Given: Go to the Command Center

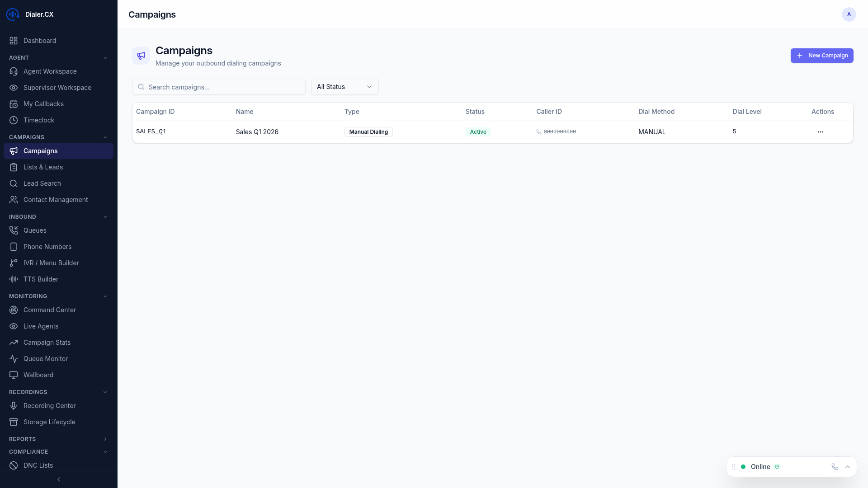Looking at the screenshot, I should pos(50,310).
